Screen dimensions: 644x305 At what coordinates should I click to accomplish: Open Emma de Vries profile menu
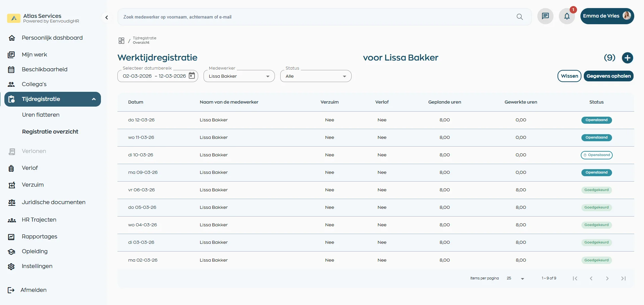click(x=607, y=16)
